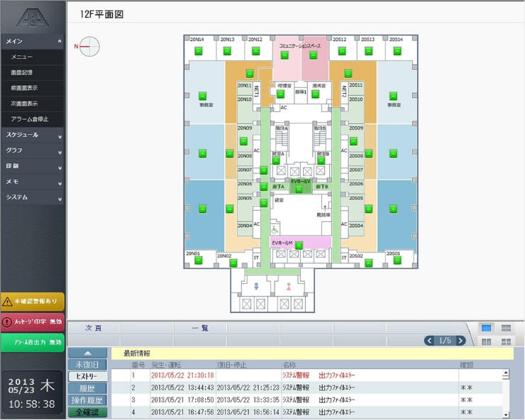525x420 pixels.
Task: Go to next page arrow beside 1/5
Action: (460, 341)
